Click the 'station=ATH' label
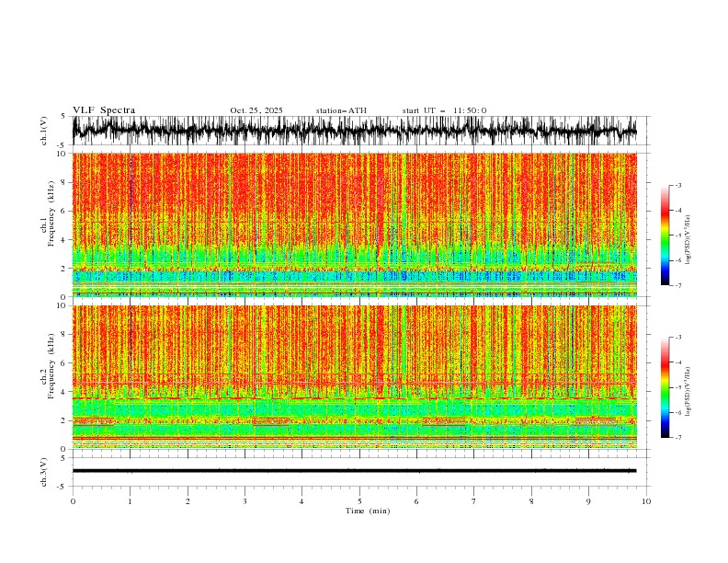The height and width of the screenshot is (563, 728). click(x=341, y=110)
